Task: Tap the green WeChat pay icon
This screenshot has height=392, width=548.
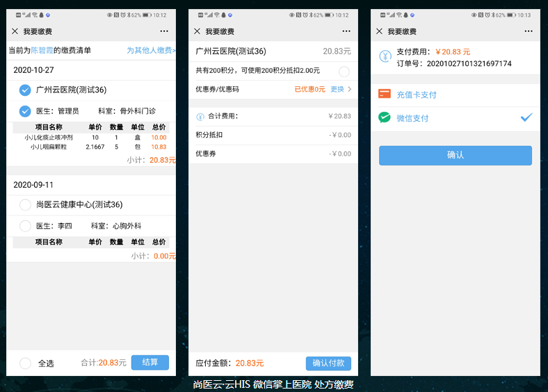Action: (385, 117)
